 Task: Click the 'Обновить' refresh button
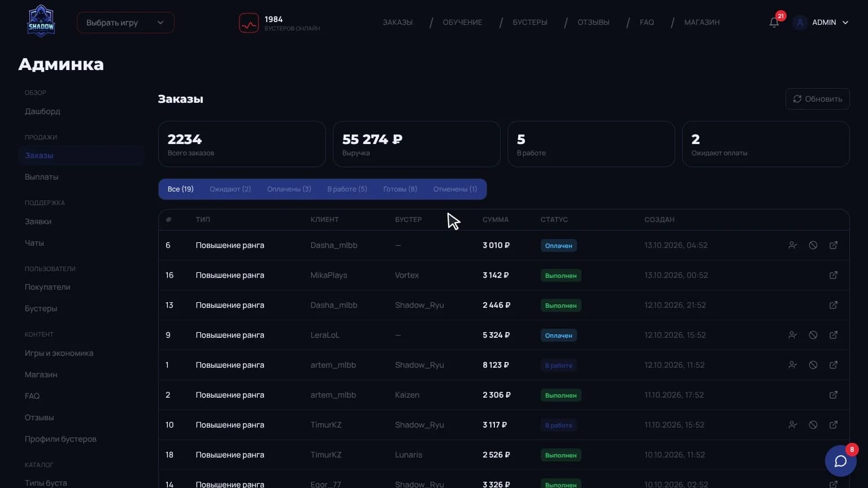point(817,99)
